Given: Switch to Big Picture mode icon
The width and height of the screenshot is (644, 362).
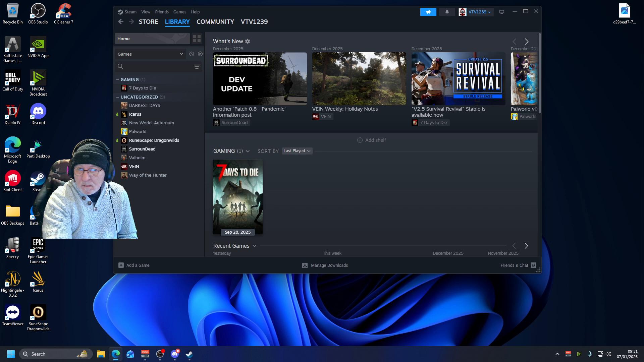Looking at the screenshot, I should tap(502, 12).
